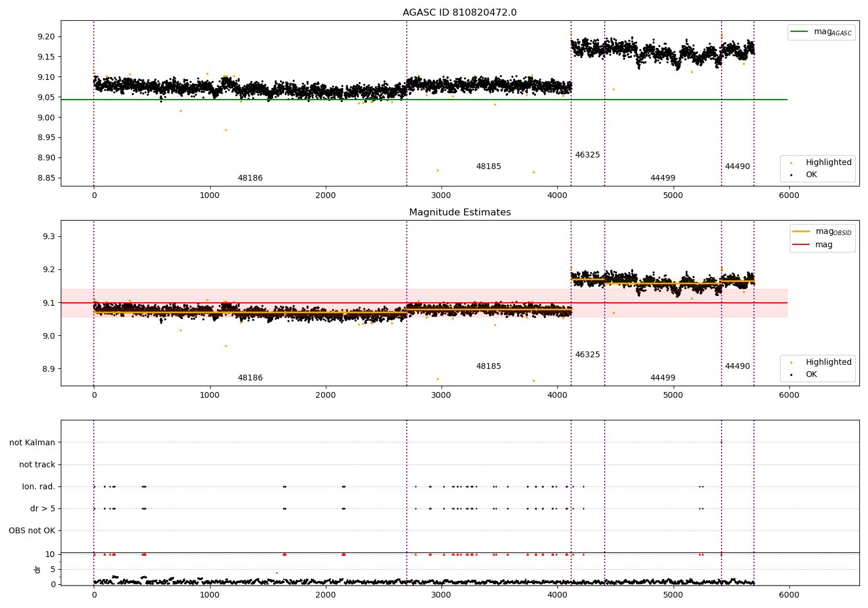868x608 pixels.
Task: Click the 8.90 y-axis tick label
Action: pyautogui.click(x=46, y=158)
